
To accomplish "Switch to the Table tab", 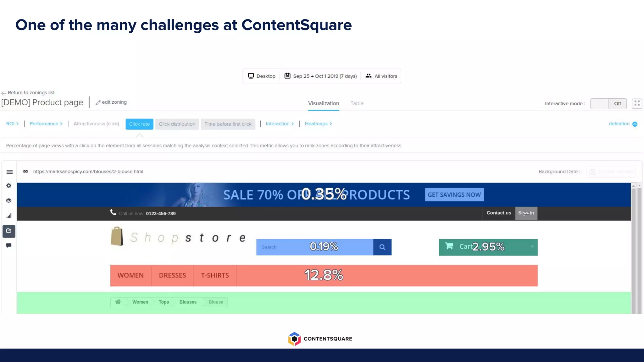I will click(x=357, y=103).
